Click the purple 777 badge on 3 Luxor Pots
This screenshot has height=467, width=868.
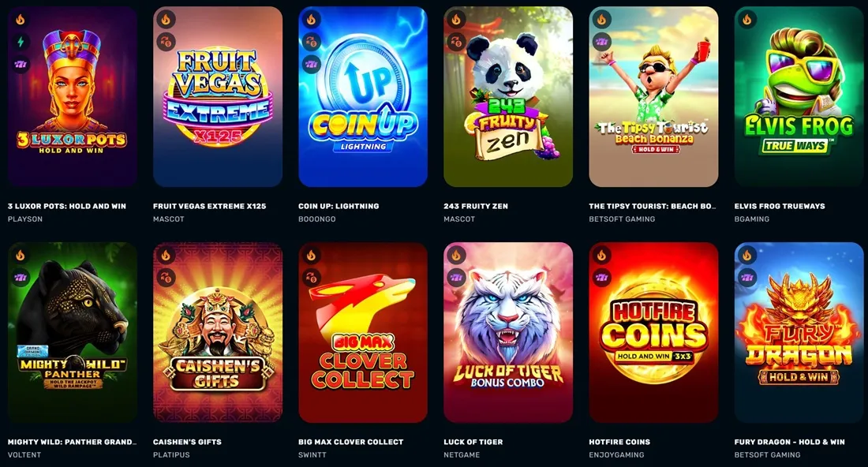[21, 64]
